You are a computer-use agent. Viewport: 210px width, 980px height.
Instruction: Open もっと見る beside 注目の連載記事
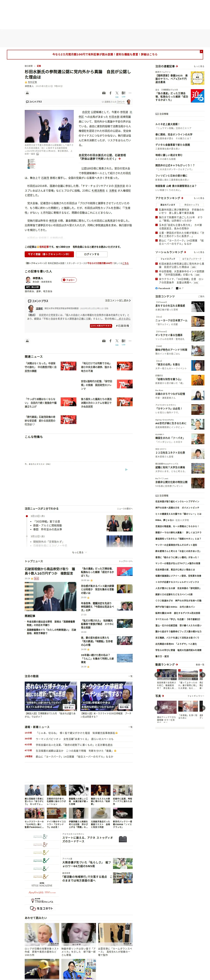point(199,66)
